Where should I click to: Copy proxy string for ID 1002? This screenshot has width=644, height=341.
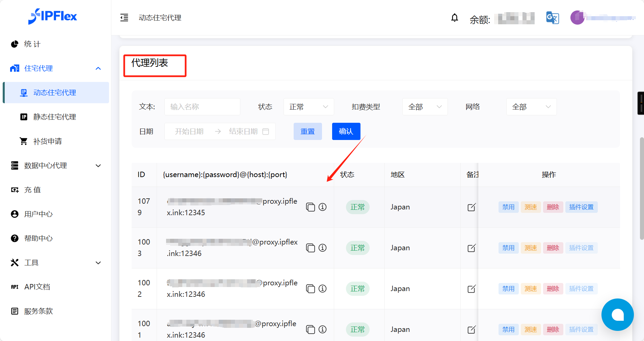[x=310, y=289]
